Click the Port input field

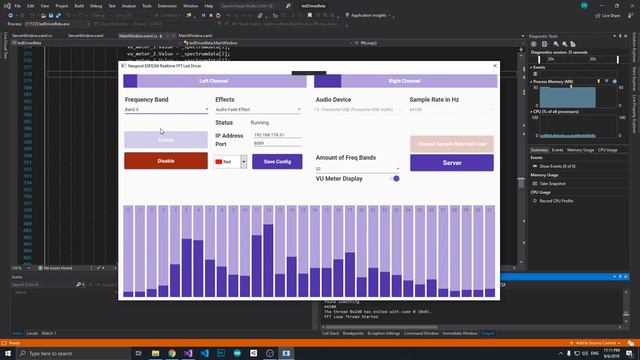pyautogui.click(x=278, y=143)
